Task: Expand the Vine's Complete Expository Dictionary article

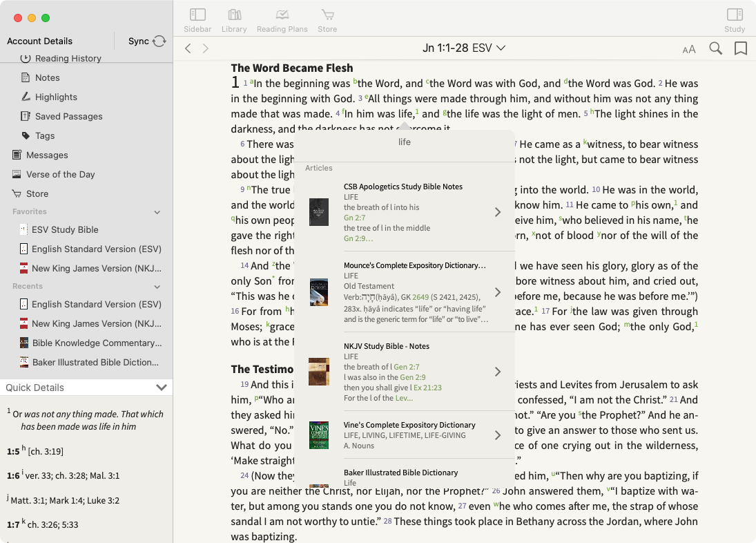Action: 498,435
